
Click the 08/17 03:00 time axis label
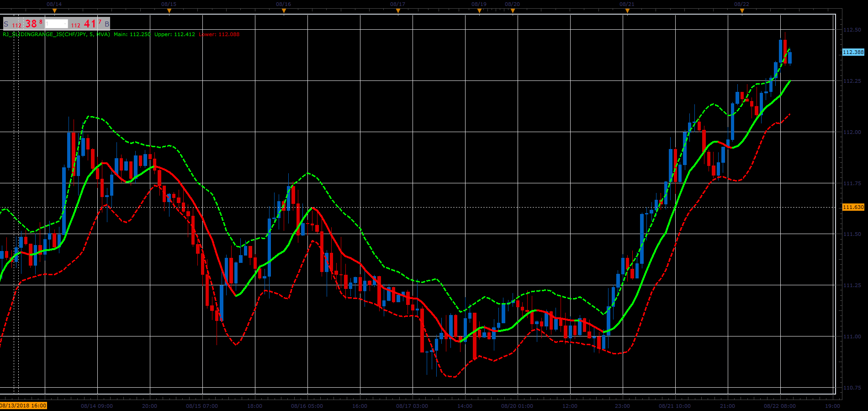click(412, 406)
